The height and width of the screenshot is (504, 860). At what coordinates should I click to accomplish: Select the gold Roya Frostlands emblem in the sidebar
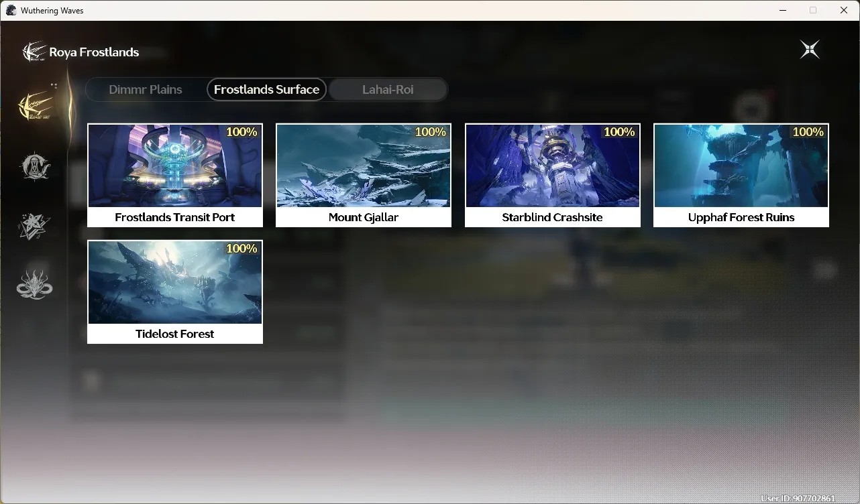click(x=36, y=105)
